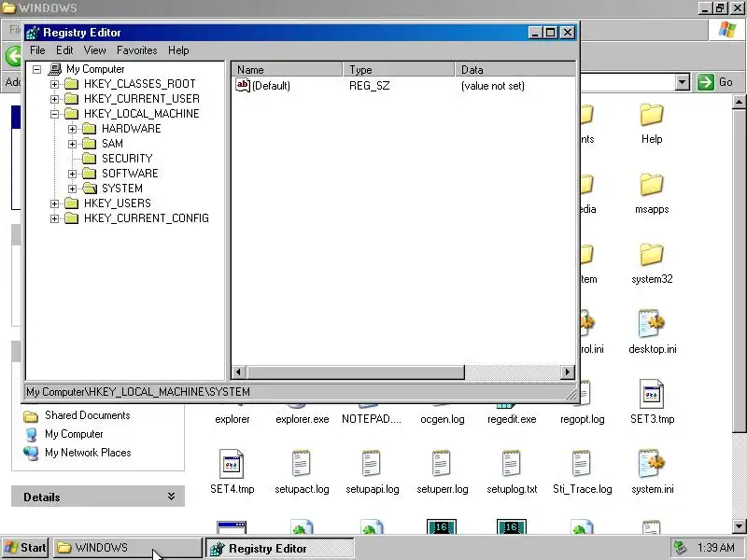
Task: Select SET3.tmp file icon
Action: coord(651,394)
